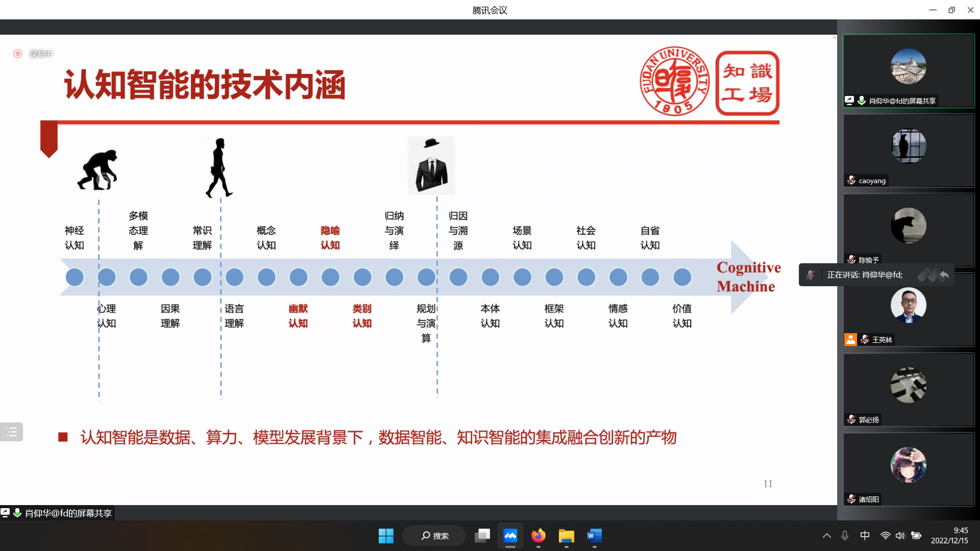Open Task View on the taskbar

(x=482, y=536)
